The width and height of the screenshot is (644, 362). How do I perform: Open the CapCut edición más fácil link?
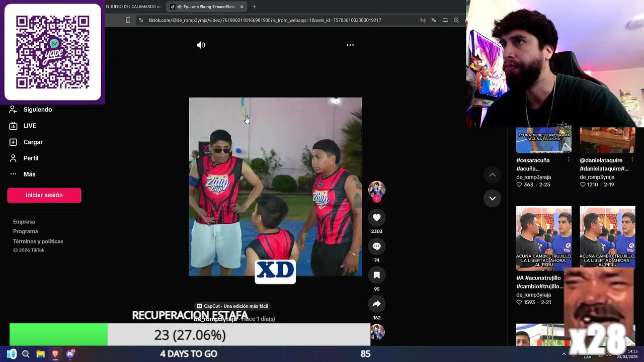click(x=232, y=306)
